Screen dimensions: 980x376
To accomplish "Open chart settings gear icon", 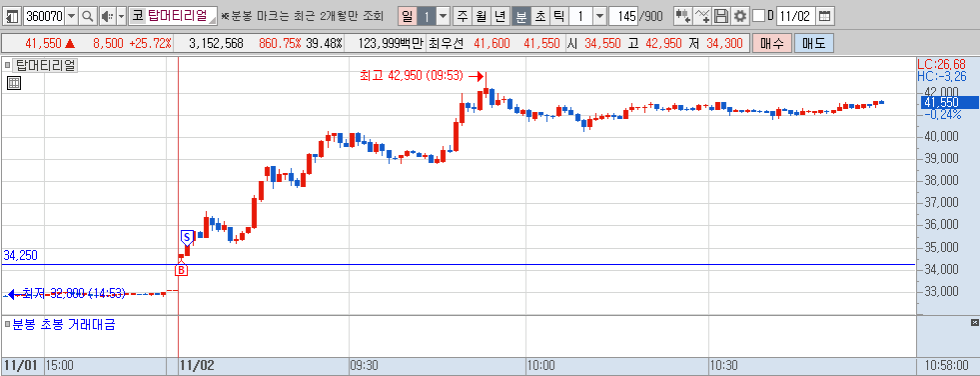I will pos(740,16).
